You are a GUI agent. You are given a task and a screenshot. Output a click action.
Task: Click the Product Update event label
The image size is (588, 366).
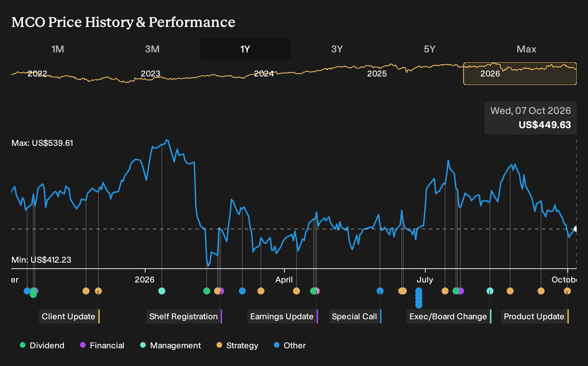pyautogui.click(x=535, y=316)
